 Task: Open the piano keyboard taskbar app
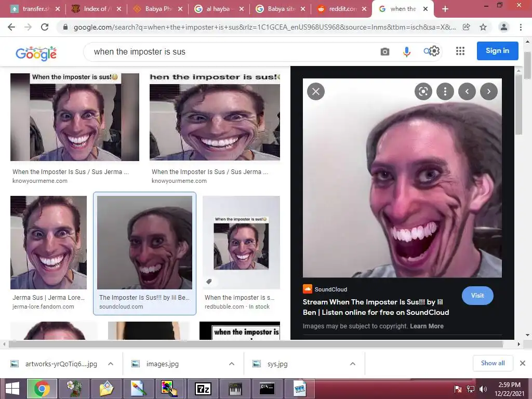[235, 389]
